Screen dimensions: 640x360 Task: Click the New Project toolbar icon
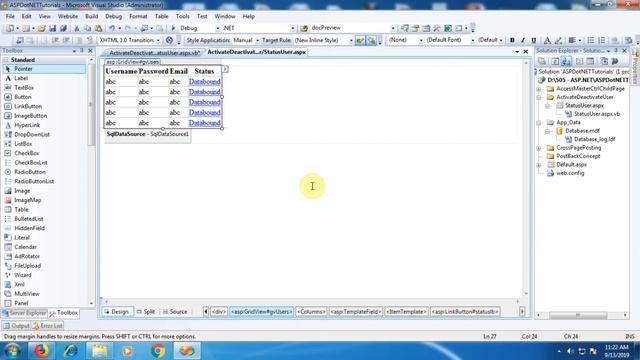9,28
